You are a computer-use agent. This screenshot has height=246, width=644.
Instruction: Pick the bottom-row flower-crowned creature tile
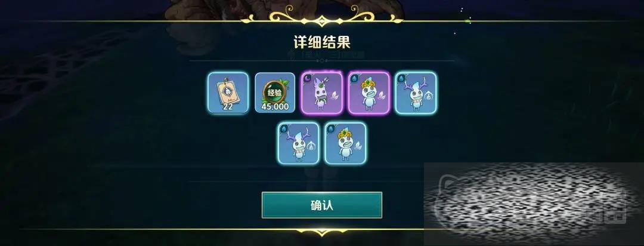345,143
